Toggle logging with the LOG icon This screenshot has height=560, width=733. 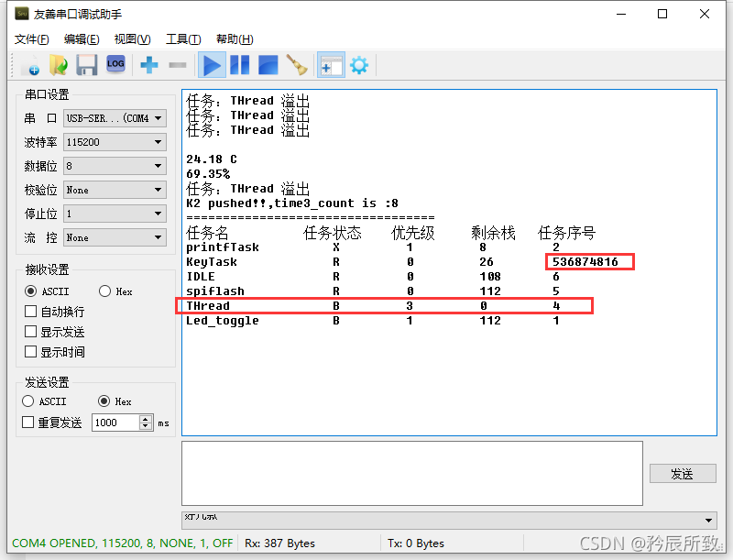coord(115,64)
